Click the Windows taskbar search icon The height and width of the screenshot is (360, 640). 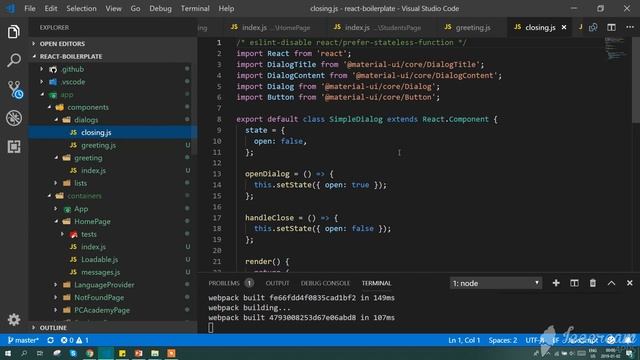(x=24, y=353)
